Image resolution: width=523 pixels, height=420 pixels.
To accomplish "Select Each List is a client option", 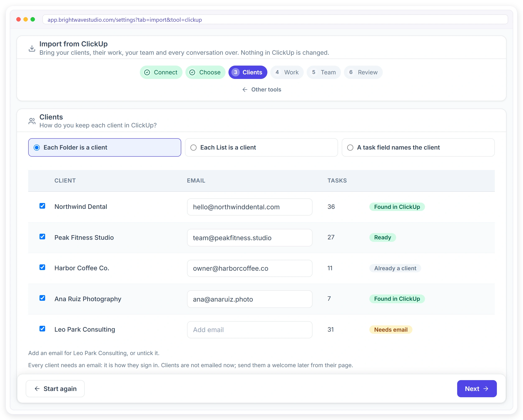I will 261,147.
